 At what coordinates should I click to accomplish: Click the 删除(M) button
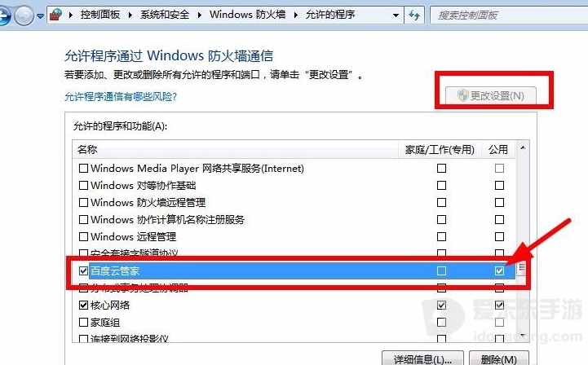pos(499,359)
